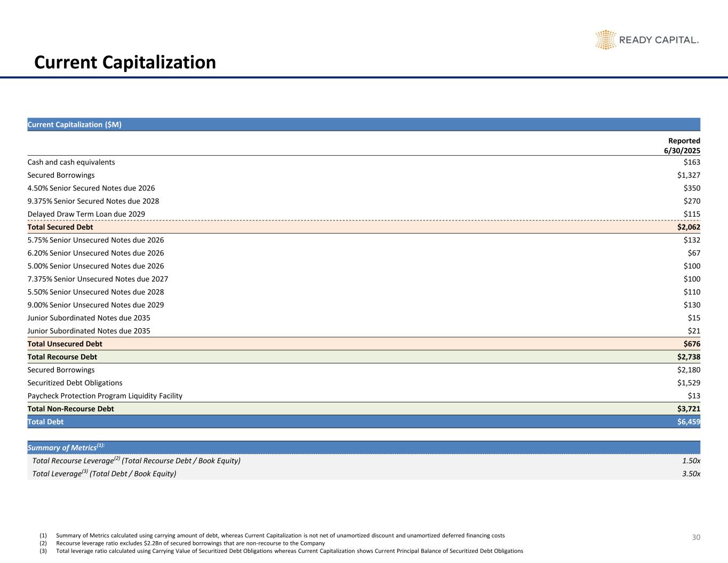Select 9.00% Senior Unsecured Notes due 2029
This screenshot has width=728, height=563.
pos(95,305)
